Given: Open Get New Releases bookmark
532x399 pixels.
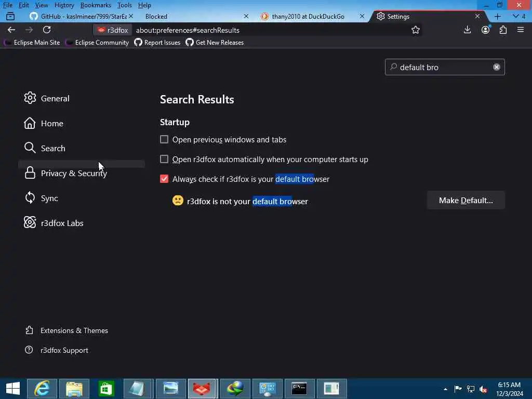Looking at the screenshot, I should [215, 43].
